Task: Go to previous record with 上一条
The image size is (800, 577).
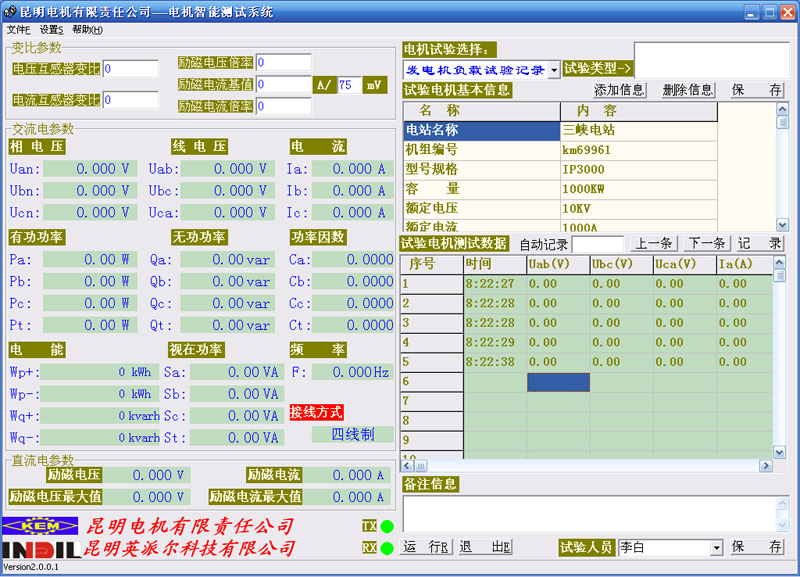Action: pos(654,243)
